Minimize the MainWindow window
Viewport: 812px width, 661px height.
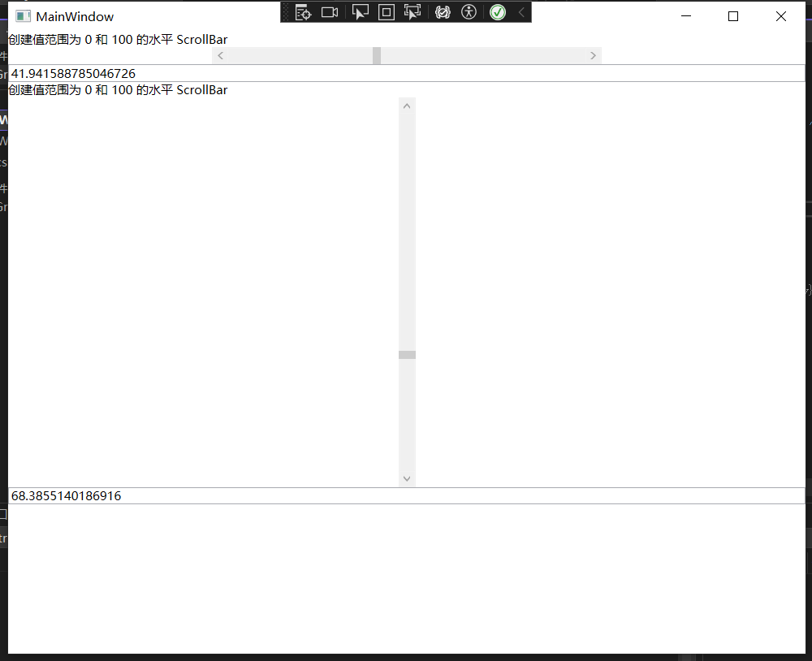686,16
